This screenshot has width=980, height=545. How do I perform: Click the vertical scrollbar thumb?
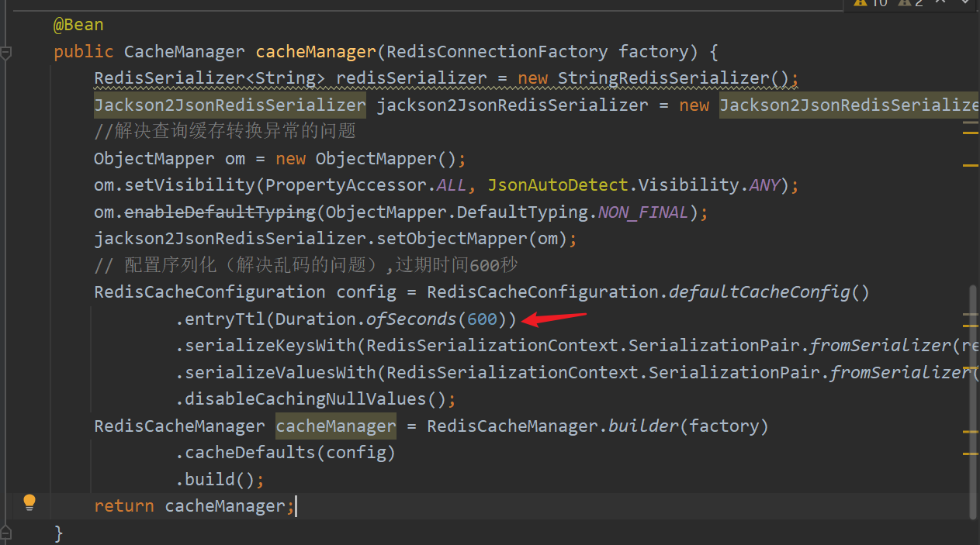[x=974, y=402]
